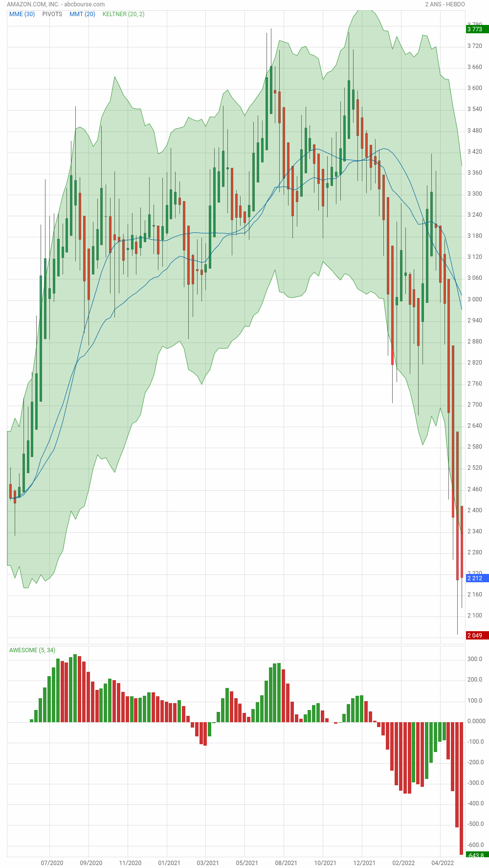Click the 2 400 price axis value
Image resolution: width=489 pixels, height=868 pixels.
(475, 510)
